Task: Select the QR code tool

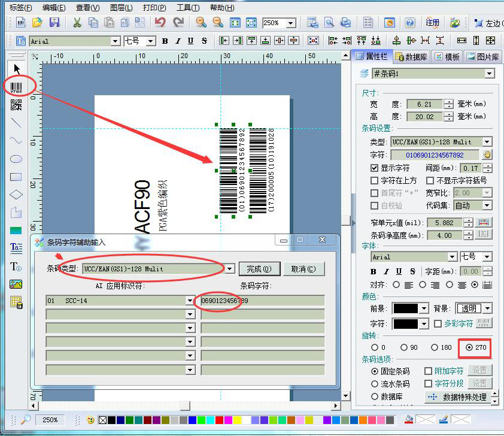Action: click(x=16, y=105)
